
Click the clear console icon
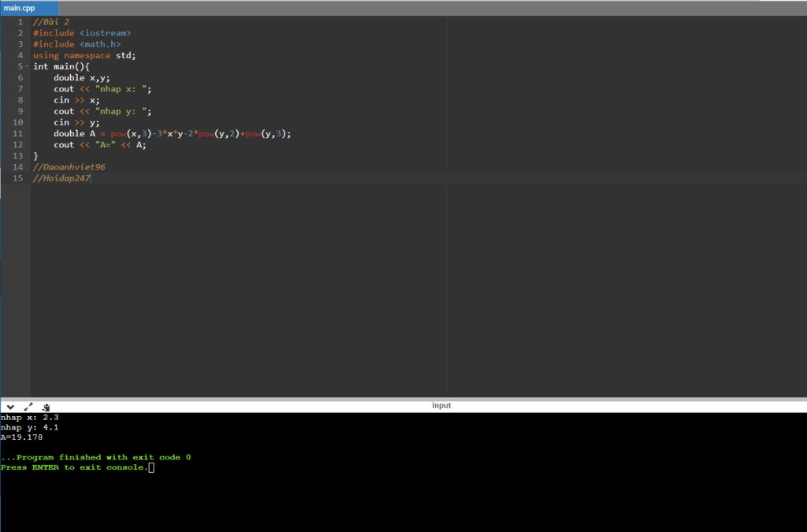pos(46,407)
